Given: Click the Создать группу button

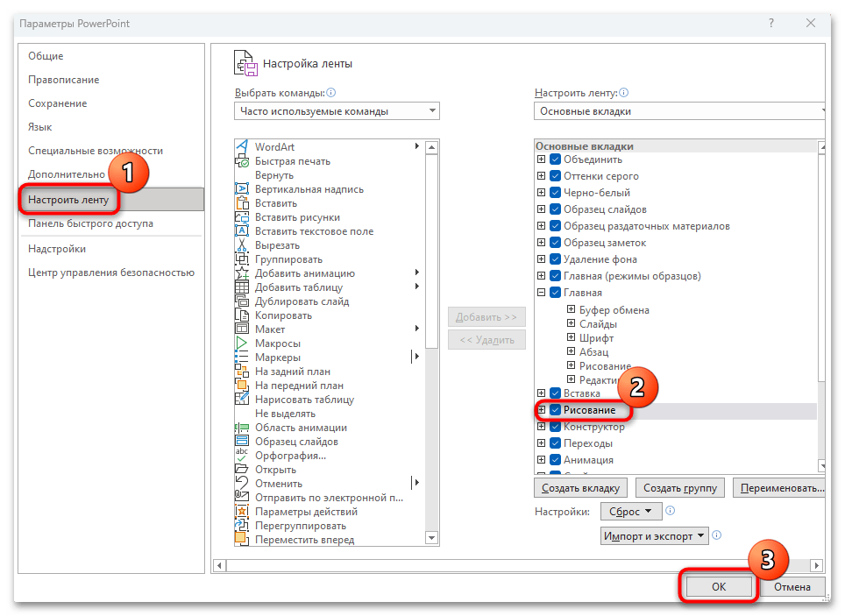Looking at the screenshot, I should pyautogui.click(x=680, y=488).
